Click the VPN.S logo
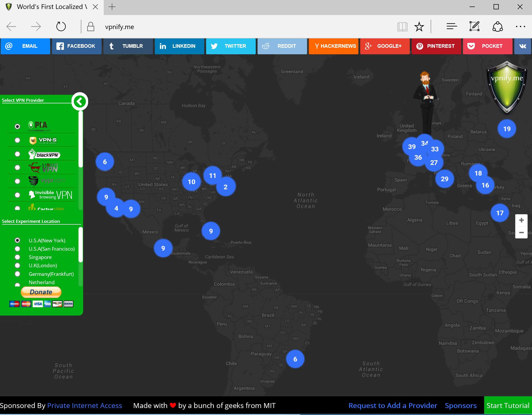The width and height of the screenshot is (532, 415). coord(43,140)
